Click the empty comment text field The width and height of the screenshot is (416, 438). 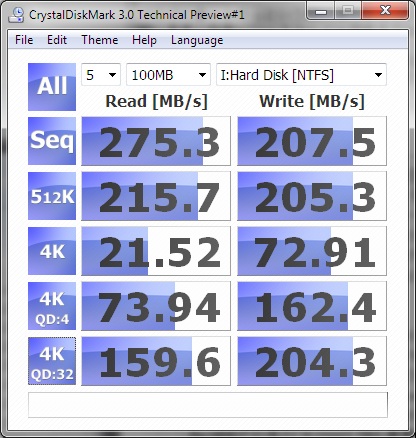tap(208, 405)
